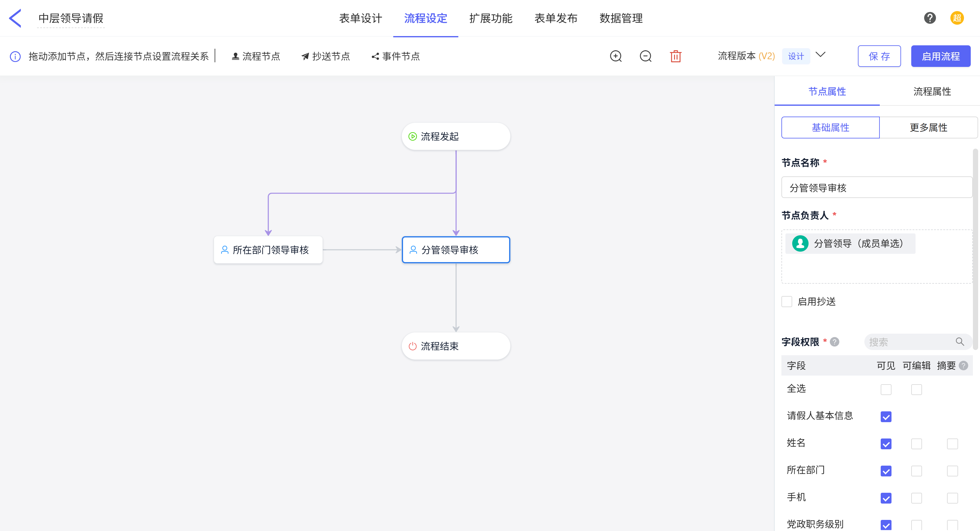The image size is (980, 531).
Task: Select the 更多属性 sub-tab
Action: click(928, 127)
